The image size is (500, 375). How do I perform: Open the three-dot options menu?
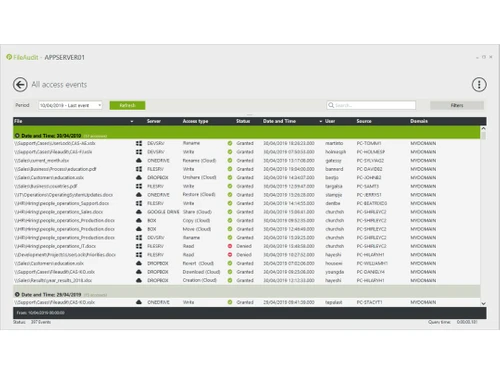click(x=479, y=85)
